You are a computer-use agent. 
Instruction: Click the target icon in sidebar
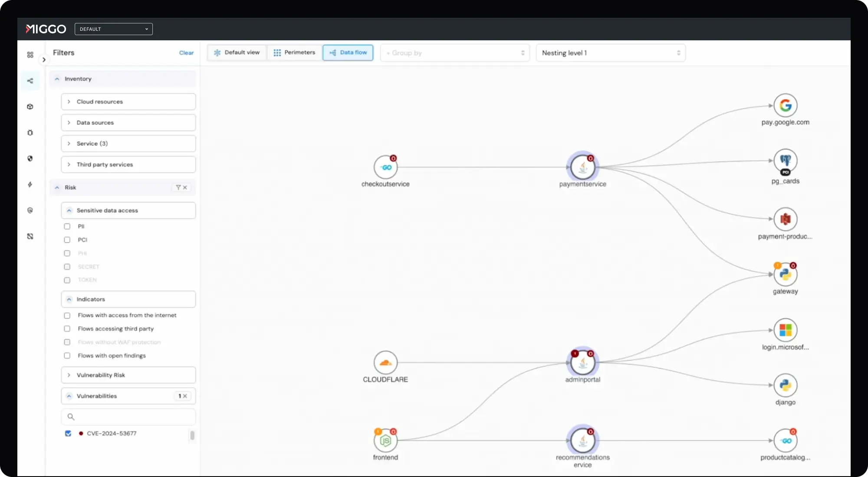[x=30, y=210]
